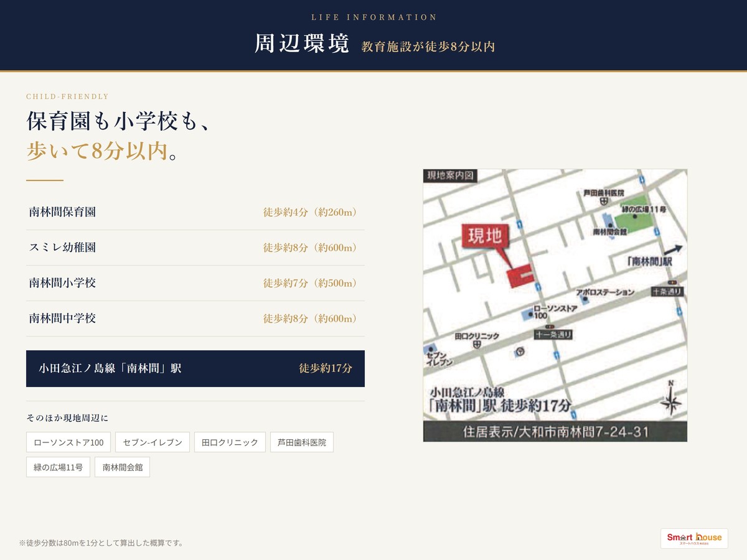Click the 緑の広場11号 tag
This screenshot has width=747, height=560.
(58, 467)
